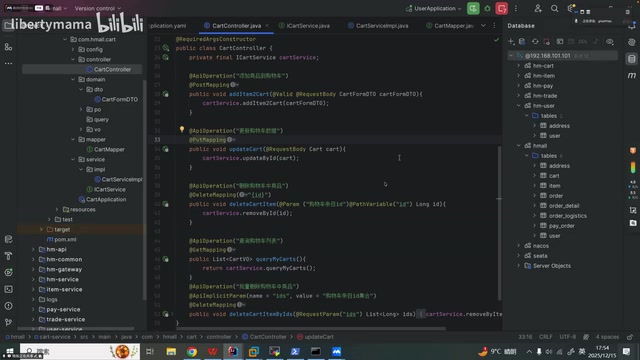Image resolution: width=640 pixels, height=360 pixels.
Task: Open Database tool window sidebar icon
Action: tap(632, 59)
